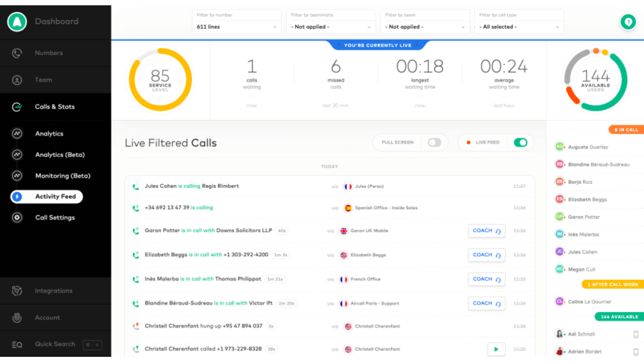Click the 144 Available badge
The width and height of the screenshot is (644, 362).
click(620, 317)
